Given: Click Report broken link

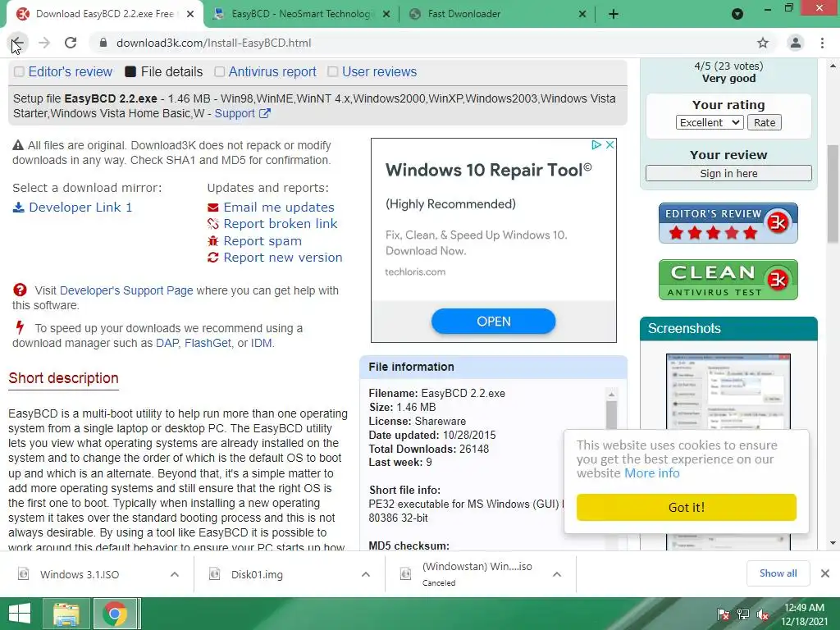Looking at the screenshot, I should coord(281,224).
